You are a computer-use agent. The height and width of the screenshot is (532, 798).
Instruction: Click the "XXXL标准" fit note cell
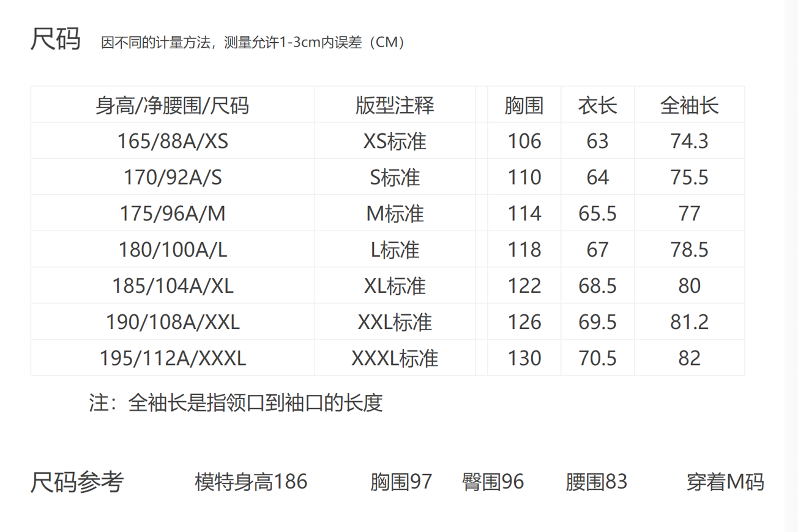pyautogui.click(x=395, y=358)
